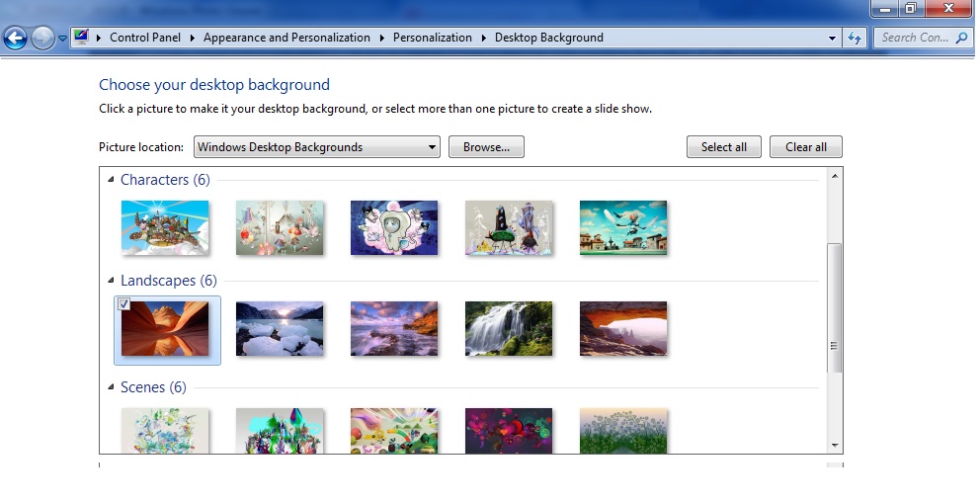The image size is (980, 504).
Task: Click the address bar refresh icon
Action: [x=855, y=38]
